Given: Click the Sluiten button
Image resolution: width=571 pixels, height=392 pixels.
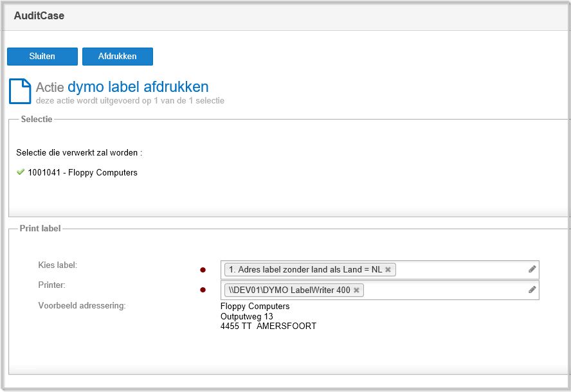Looking at the screenshot, I should [42, 57].
